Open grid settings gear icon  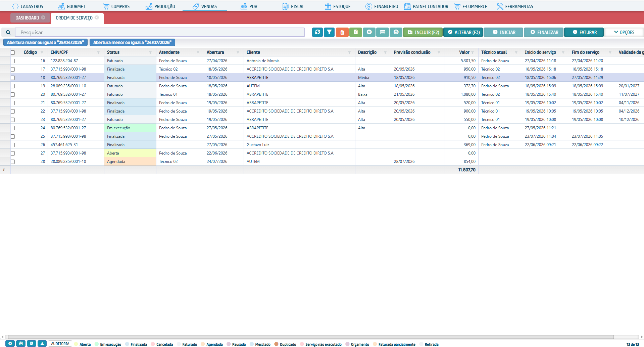[x=10, y=344]
